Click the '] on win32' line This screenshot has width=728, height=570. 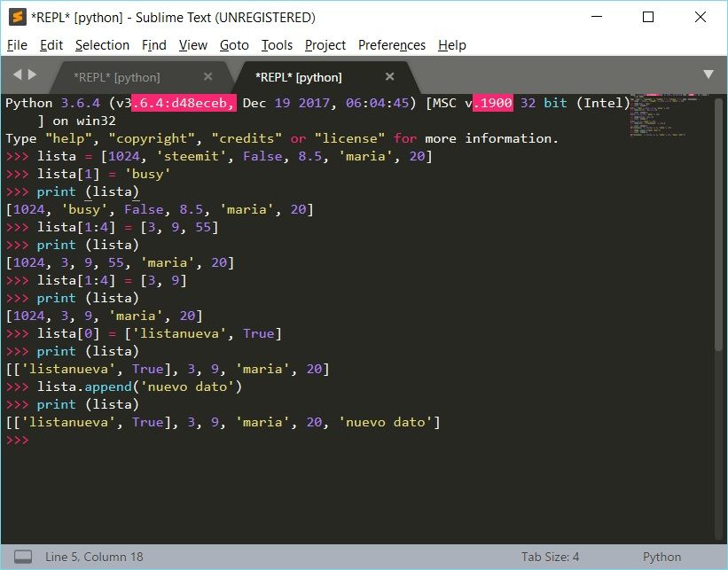click(x=76, y=121)
